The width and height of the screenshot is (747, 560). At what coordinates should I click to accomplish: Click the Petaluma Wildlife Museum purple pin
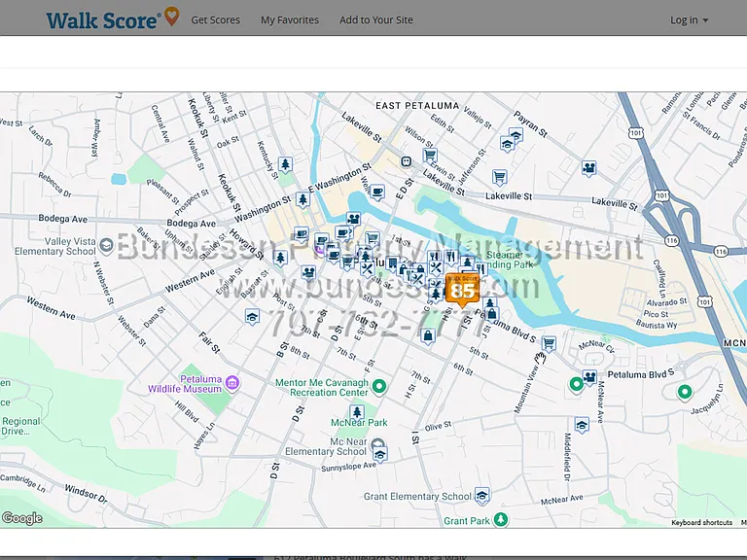pyautogui.click(x=232, y=382)
